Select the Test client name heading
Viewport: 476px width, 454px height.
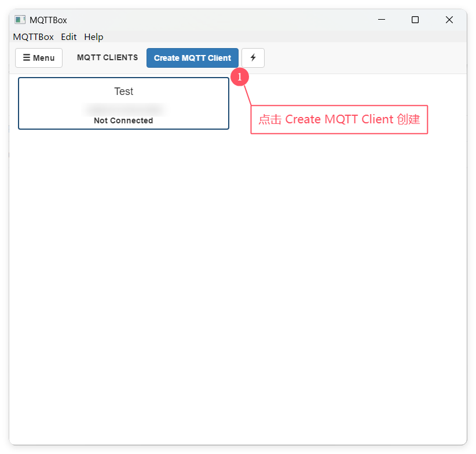click(x=123, y=91)
